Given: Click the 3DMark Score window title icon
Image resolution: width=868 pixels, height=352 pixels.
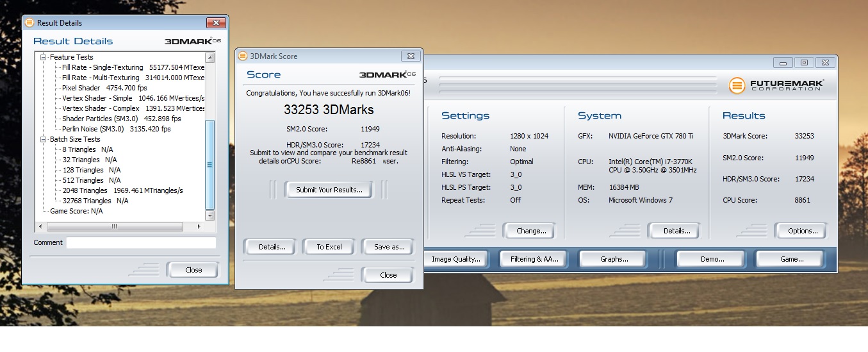Looking at the screenshot, I should click(x=242, y=56).
